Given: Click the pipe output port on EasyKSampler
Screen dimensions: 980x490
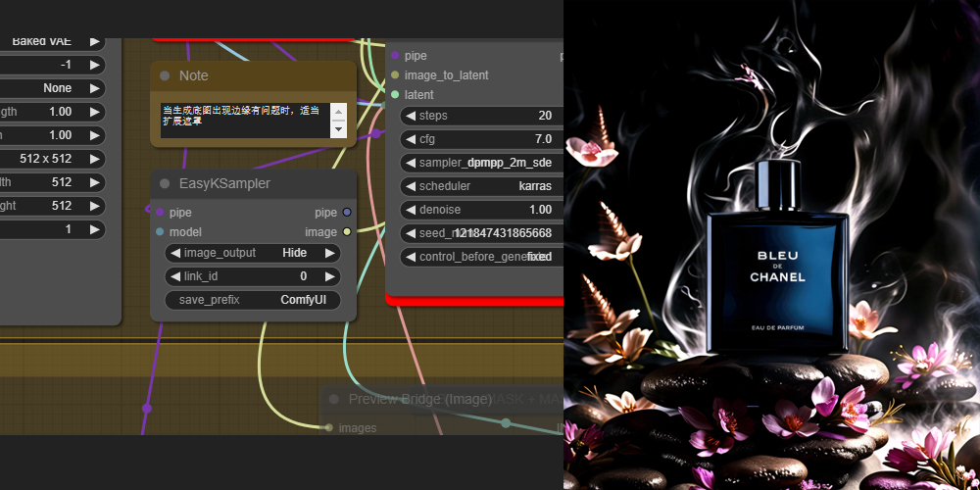Looking at the screenshot, I should tap(347, 213).
